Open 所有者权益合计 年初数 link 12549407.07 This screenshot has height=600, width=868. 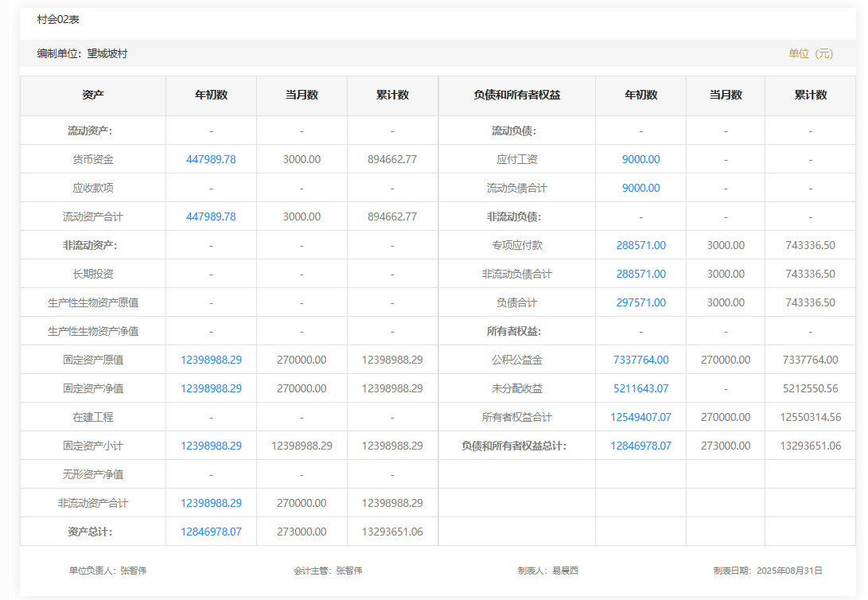coord(640,417)
